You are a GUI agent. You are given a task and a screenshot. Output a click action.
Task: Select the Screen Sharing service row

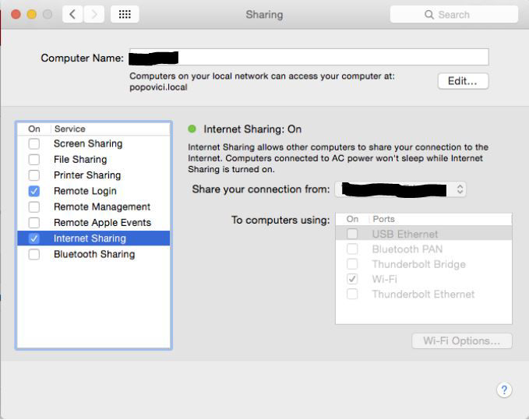coord(93,143)
